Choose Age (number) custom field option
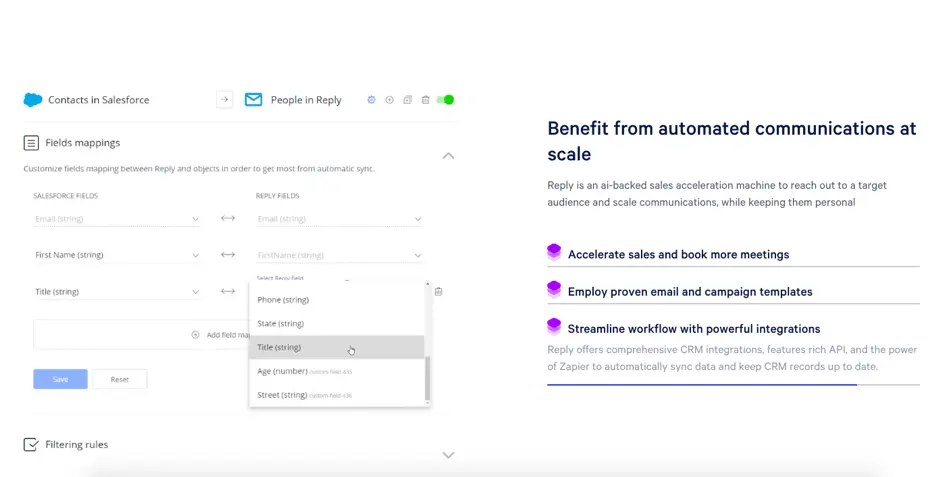941x477 pixels. click(337, 371)
